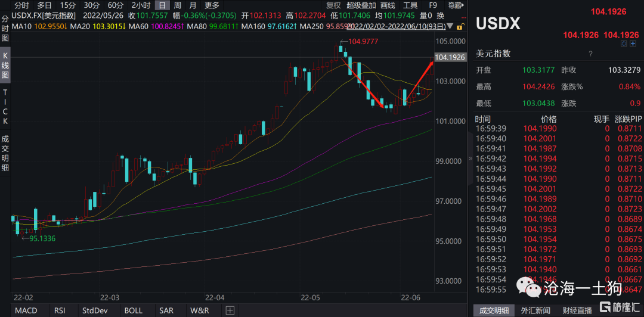
Task: Click the add indicator plus icon
Action: click(x=230, y=310)
